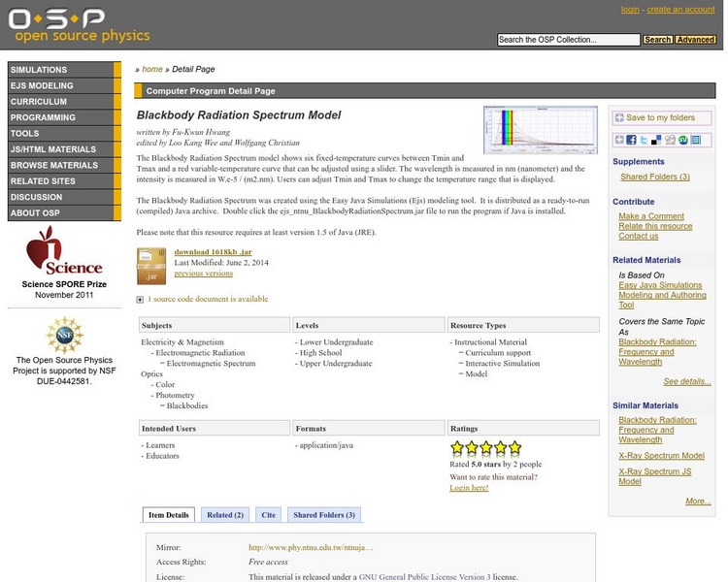Screen dimensions: 728x582
Task: Share this page on Facebook
Action: tap(632, 140)
